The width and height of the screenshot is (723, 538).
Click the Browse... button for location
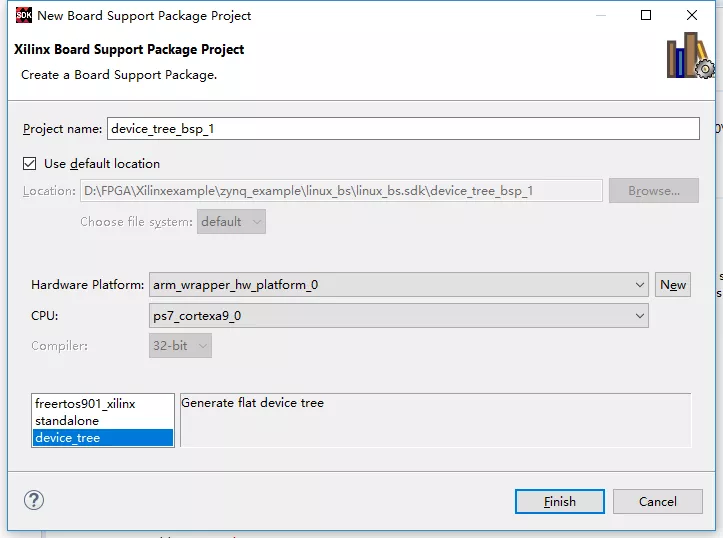(x=654, y=191)
